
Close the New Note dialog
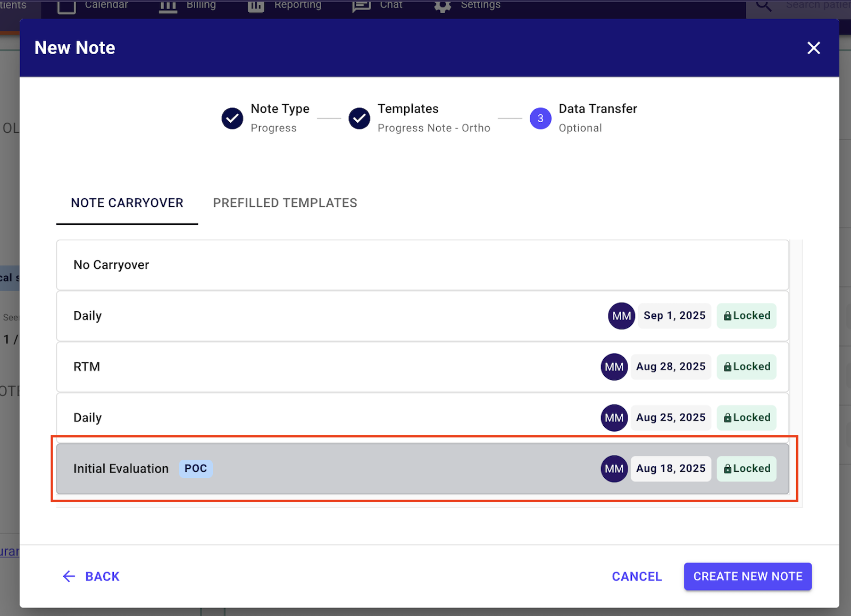[x=813, y=48]
